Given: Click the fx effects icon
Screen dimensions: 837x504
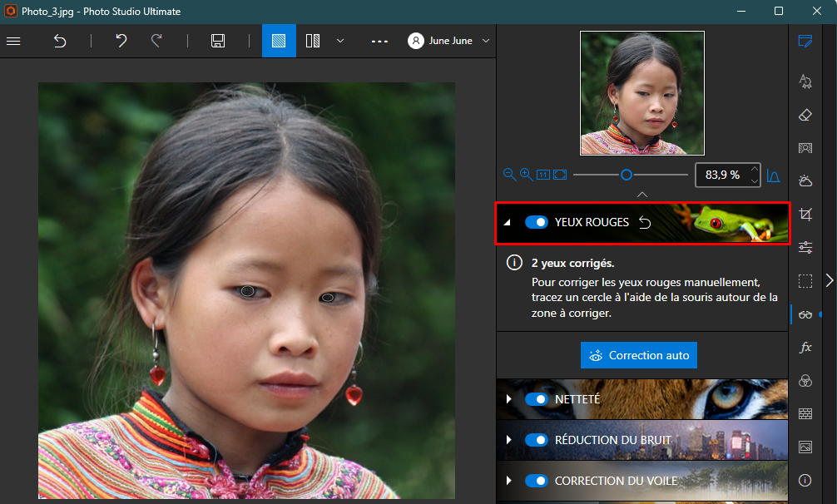Looking at the screenshot, I should (x=805, y=348).
